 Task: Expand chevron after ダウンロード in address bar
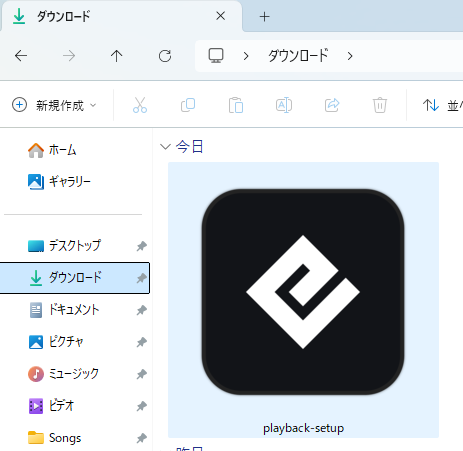point(350,56)
